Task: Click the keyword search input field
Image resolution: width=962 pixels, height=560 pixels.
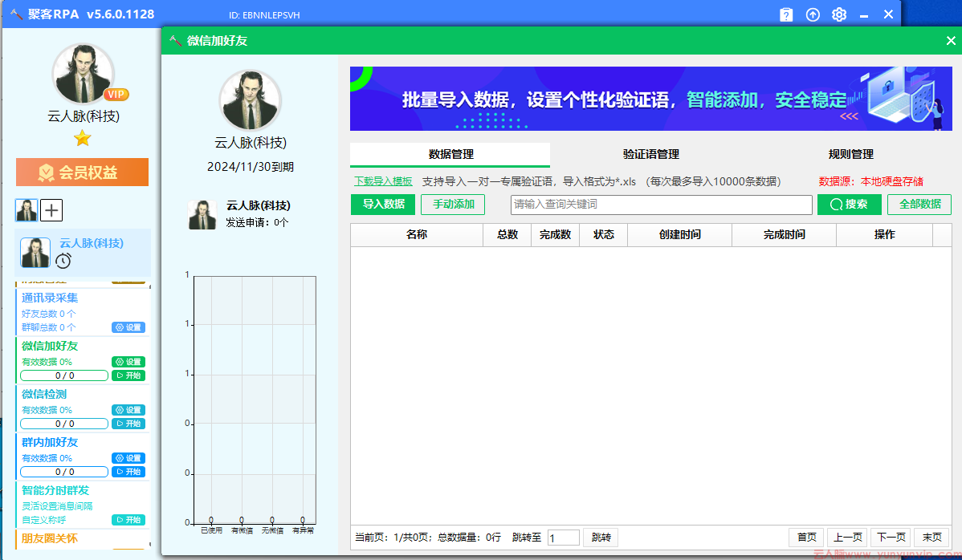Action: (661, 205)
